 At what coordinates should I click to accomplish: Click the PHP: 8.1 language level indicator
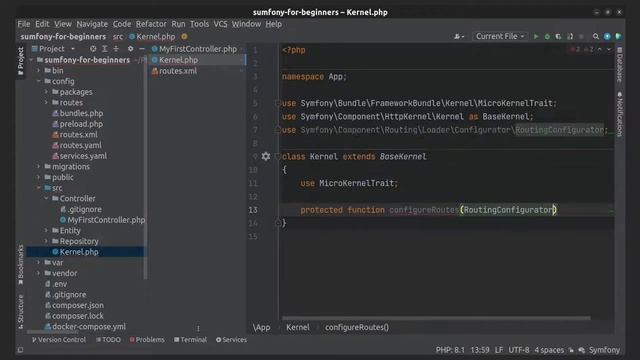coord(450,350)
